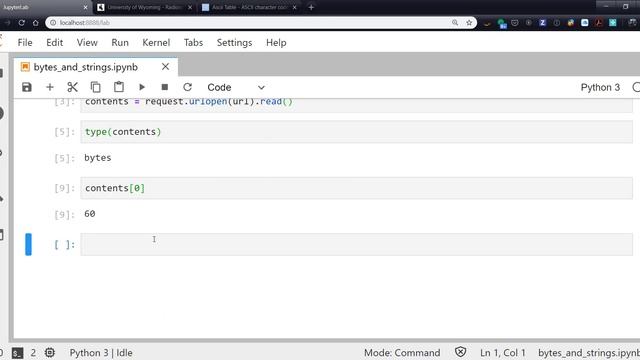Insert a new cell with the plus icon
This screenshot has width=640, height=360.
coord(50,87)
